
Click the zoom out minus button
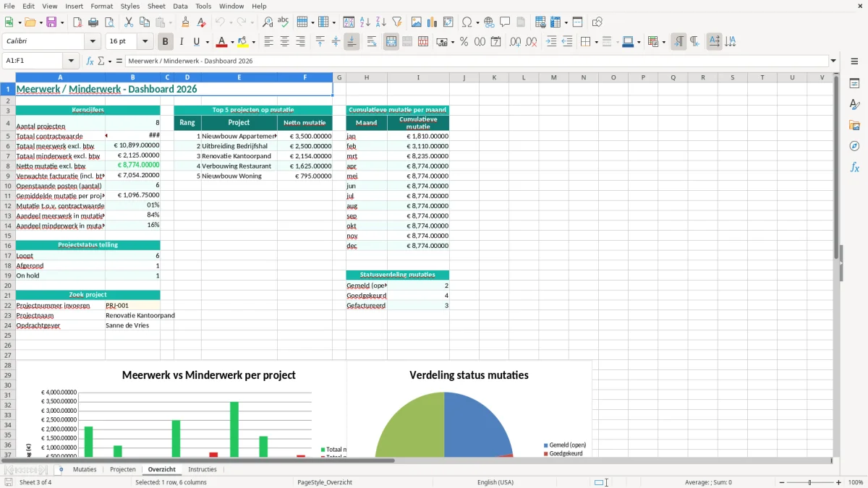point(781,482)
